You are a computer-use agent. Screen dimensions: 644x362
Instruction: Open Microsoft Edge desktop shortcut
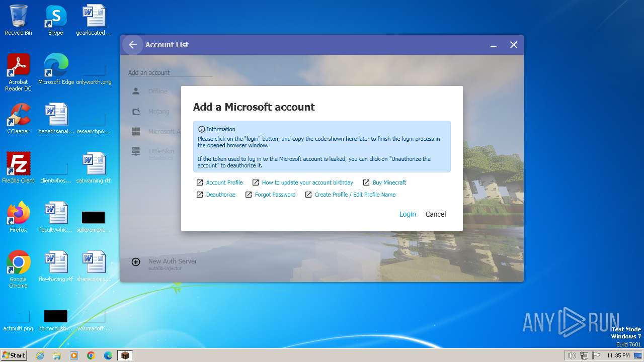pos(56,70)
